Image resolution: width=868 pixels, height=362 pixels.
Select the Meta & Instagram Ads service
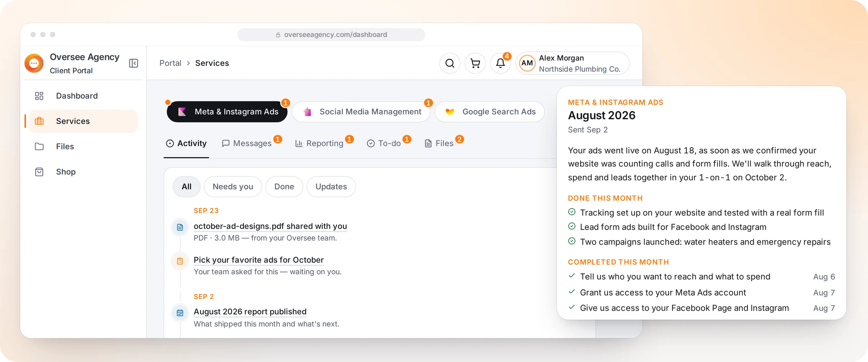pyautogui.click(x=227, y=112)
